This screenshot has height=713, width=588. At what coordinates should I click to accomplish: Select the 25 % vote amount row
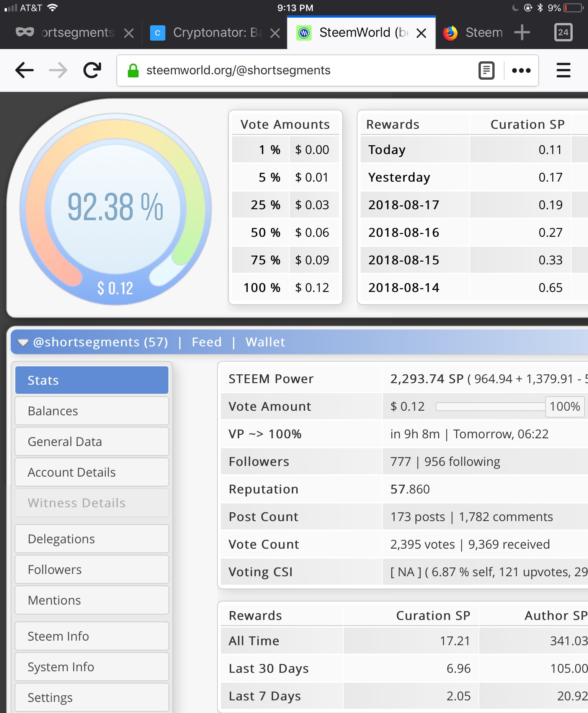click(x=286, y=205)
